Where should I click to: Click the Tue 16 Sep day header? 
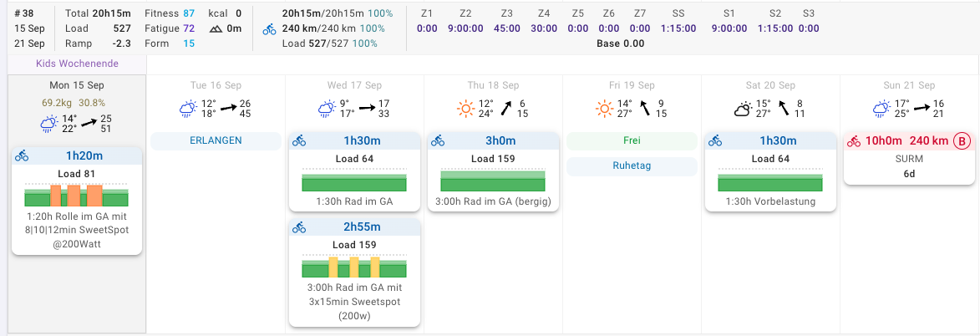(x=216, y=85)
